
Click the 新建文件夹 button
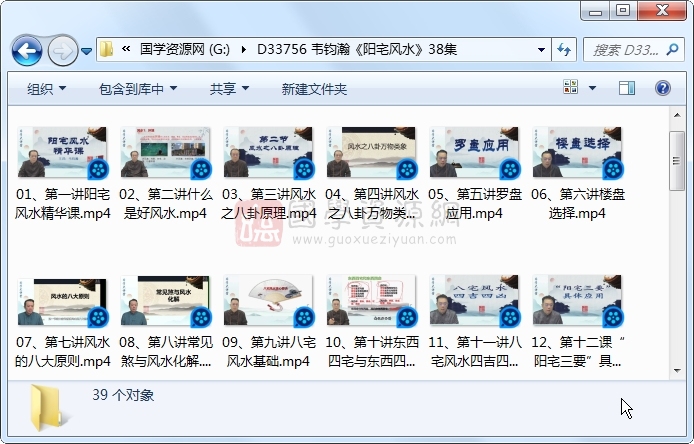coord(314,89)
